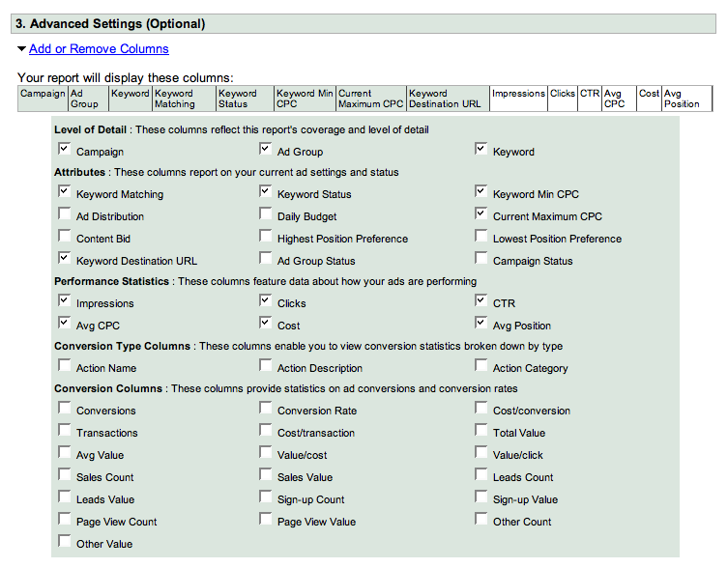
Task: Check the Total Value checkbox
Action: point(481,431)
